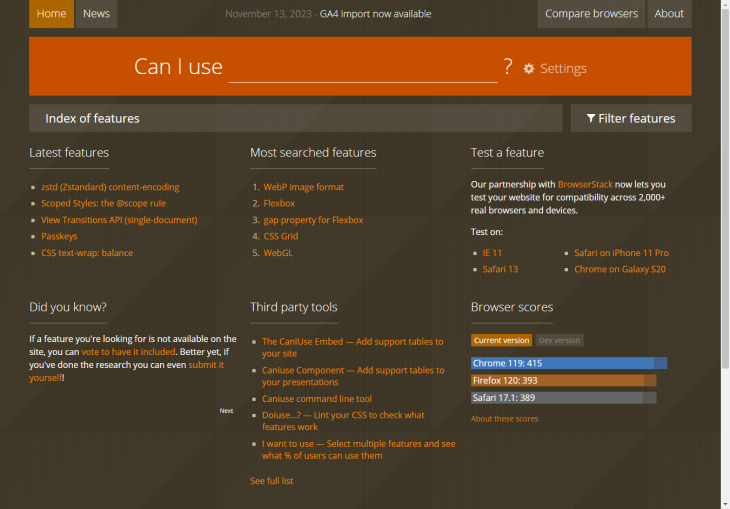The width and height of the screenshot is (730, 509).
Task: Click the Passkeys feature link
Action: tap(59, 236)
